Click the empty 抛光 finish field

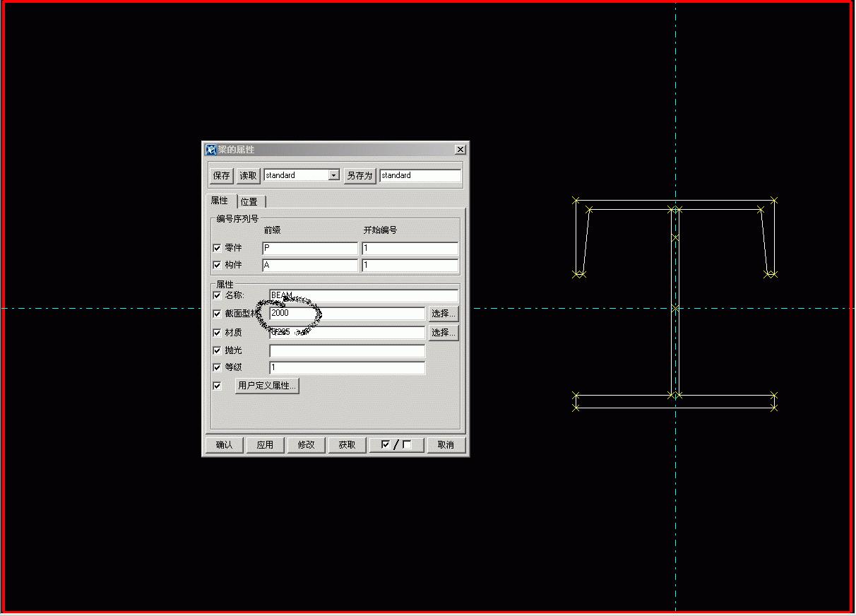pos(347,350)
